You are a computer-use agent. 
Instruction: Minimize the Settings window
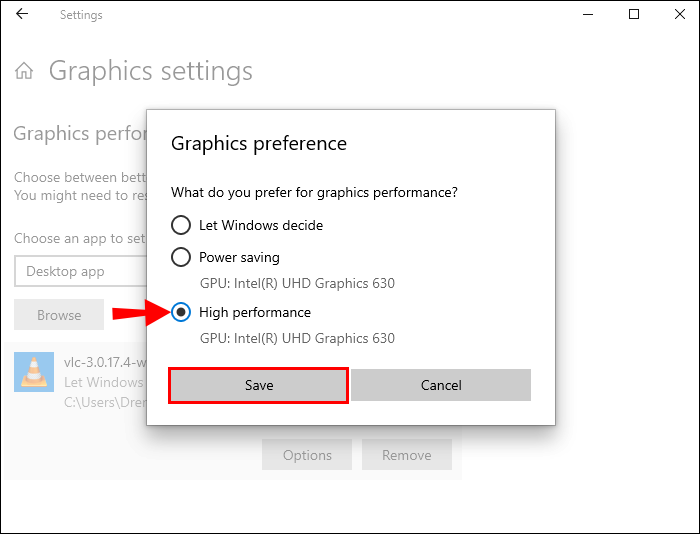pos(588,14)
